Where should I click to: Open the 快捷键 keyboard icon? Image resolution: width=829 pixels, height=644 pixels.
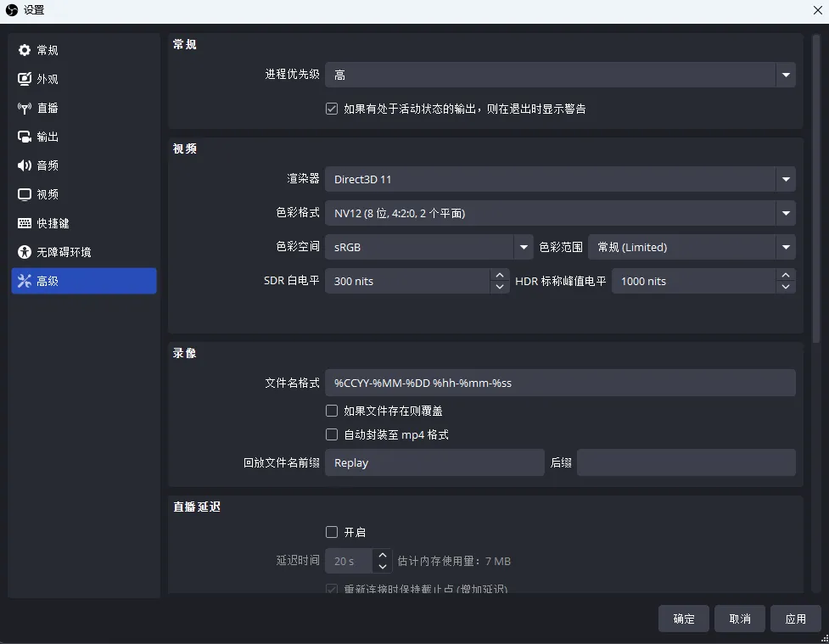(x=25, y=223)
